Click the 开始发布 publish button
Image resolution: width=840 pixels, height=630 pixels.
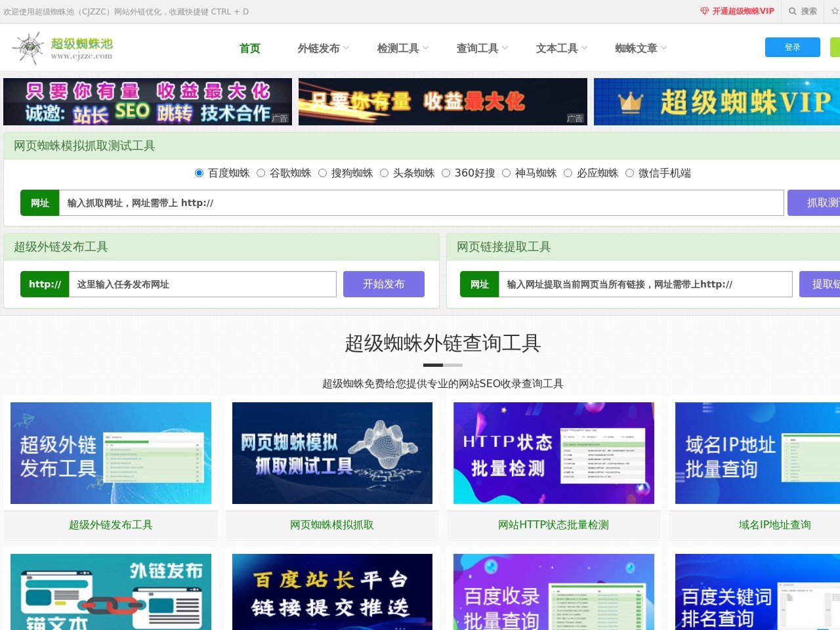pos(383,283)
